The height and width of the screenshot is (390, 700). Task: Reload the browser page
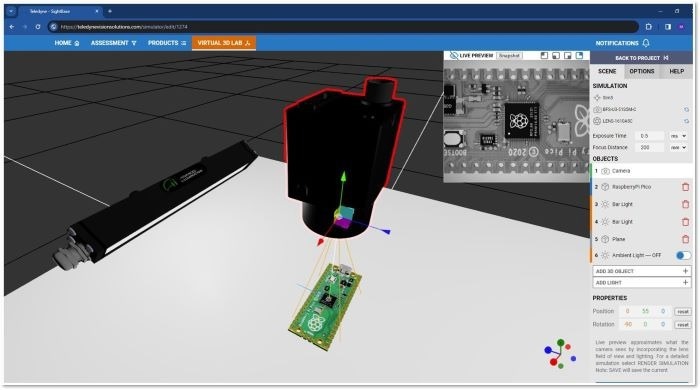(x=38, y=27)
